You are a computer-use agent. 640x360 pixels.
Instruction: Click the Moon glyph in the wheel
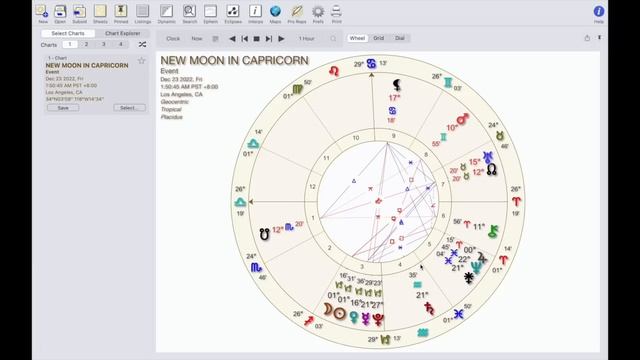328,310
